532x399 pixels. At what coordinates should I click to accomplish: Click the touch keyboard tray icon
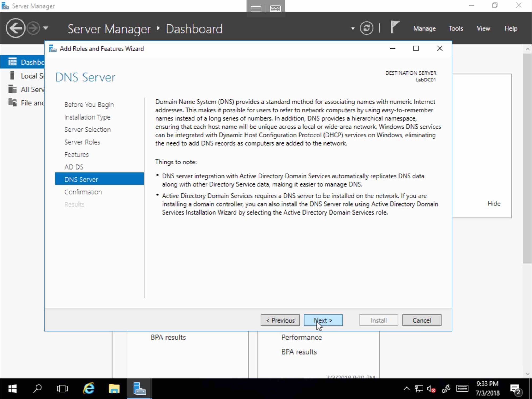(x=462, y=389)
